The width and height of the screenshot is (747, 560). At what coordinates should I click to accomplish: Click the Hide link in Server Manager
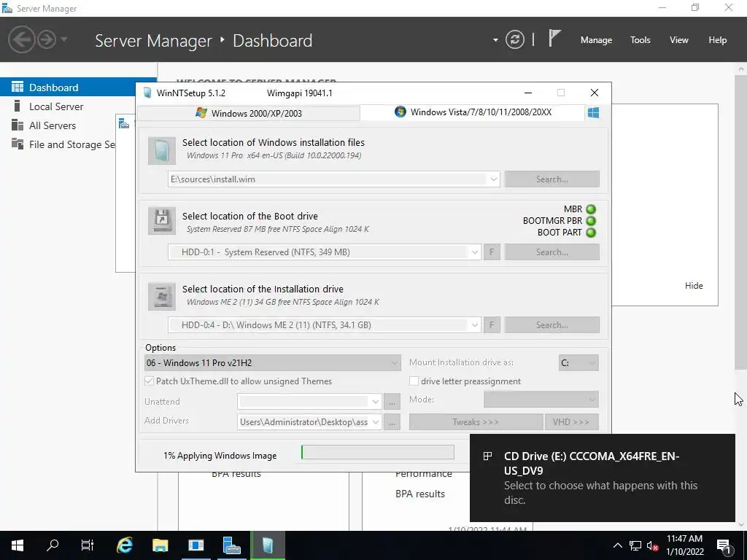(x=694, y=286)
